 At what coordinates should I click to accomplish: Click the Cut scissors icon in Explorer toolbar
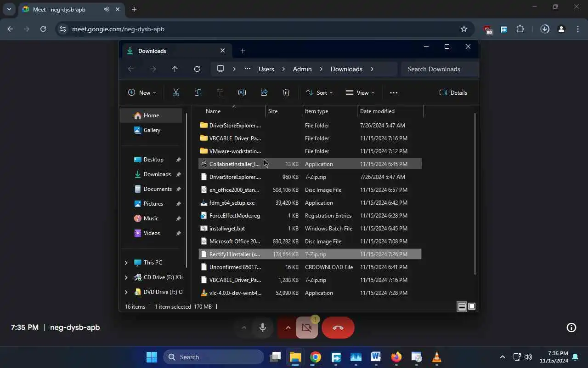point(176,92)
